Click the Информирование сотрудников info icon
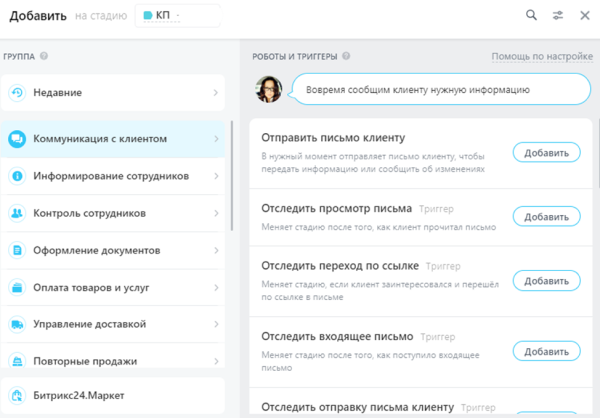 [17, 176]
